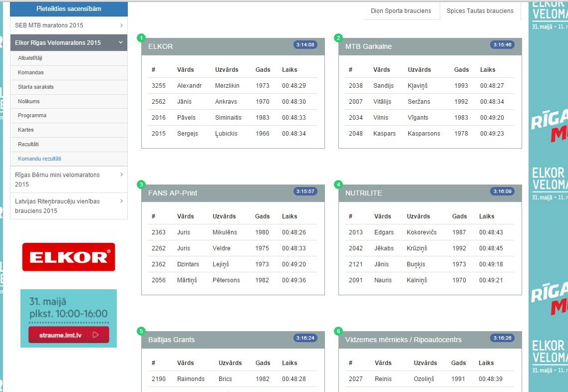Click the Elkor Velomaratons side banner advertisement
The image size is (568, 392).
click(x=548, y=196)
